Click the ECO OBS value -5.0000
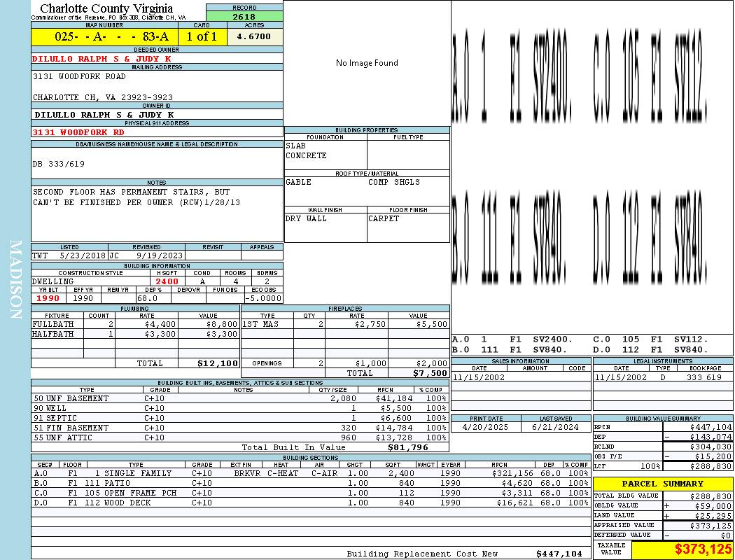The image size is (735, 560). click(x=264, y=298)
